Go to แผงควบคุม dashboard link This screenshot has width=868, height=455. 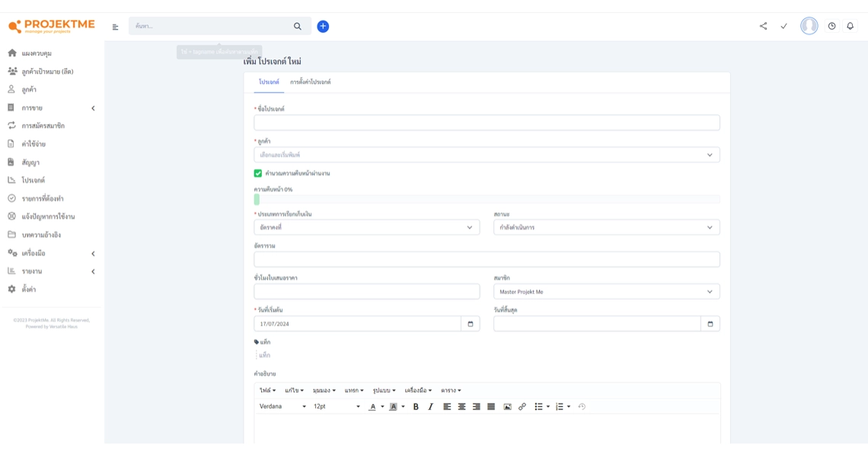[37, 53]
